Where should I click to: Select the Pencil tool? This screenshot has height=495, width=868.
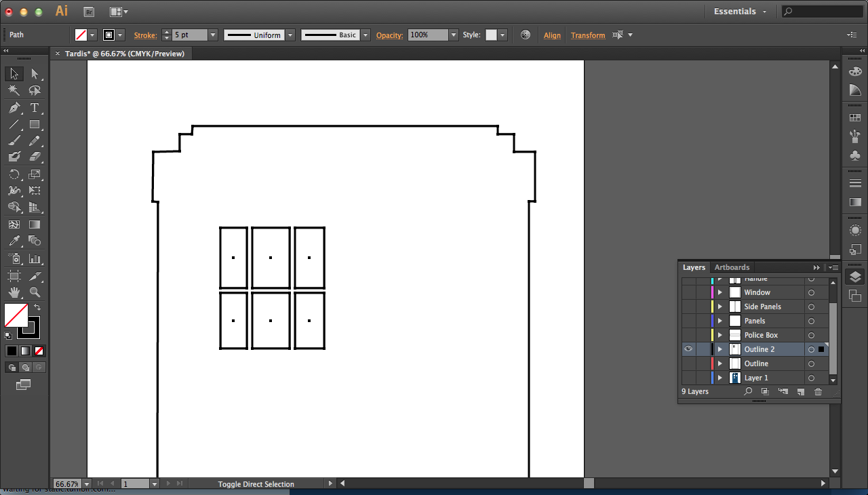[35, 140]
